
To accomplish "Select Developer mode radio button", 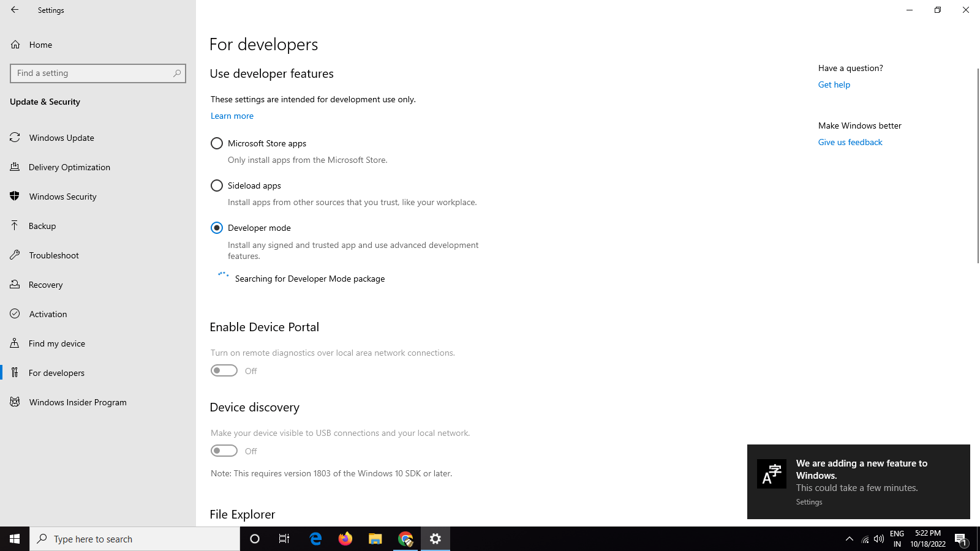I will point(217,228).
